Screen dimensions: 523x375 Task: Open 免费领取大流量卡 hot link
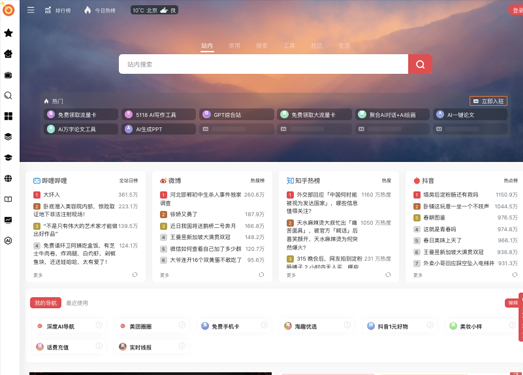pos(314,115)
